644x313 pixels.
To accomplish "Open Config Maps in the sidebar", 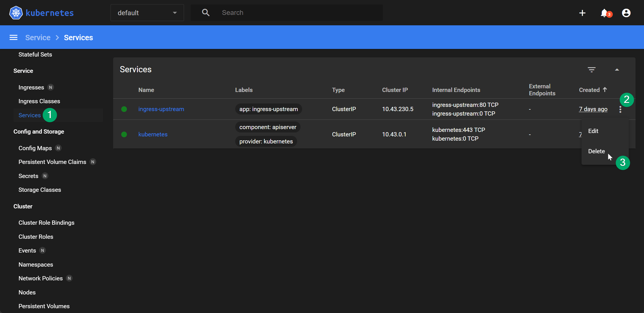I will coord(35,148).
